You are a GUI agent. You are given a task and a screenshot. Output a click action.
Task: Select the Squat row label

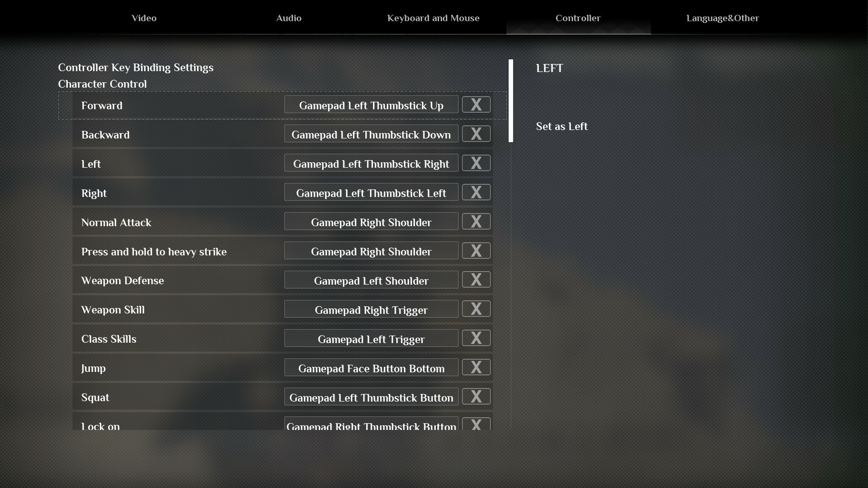coord(95,397)
